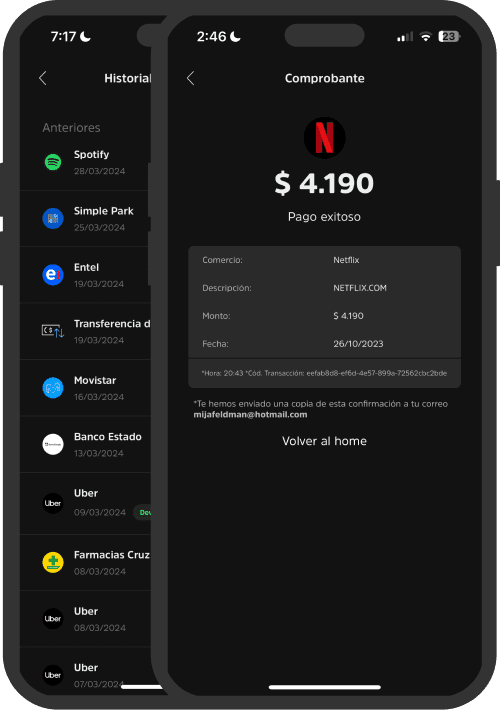The height and width of the screenshot is (710, 500).
Task: Tap the Historial screen title
Action: 128,78
